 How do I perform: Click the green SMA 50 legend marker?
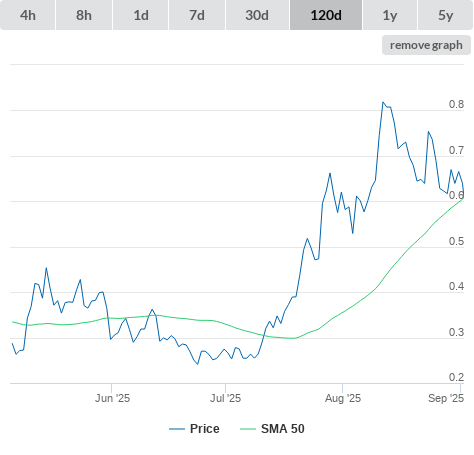tap(248, 429)
